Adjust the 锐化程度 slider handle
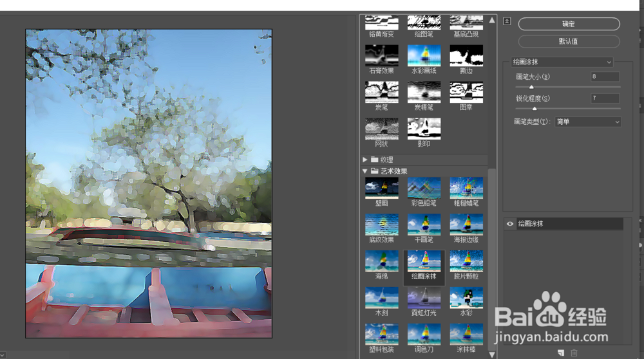The width and height of the screenshot is (644, 359). coord(535,109)
